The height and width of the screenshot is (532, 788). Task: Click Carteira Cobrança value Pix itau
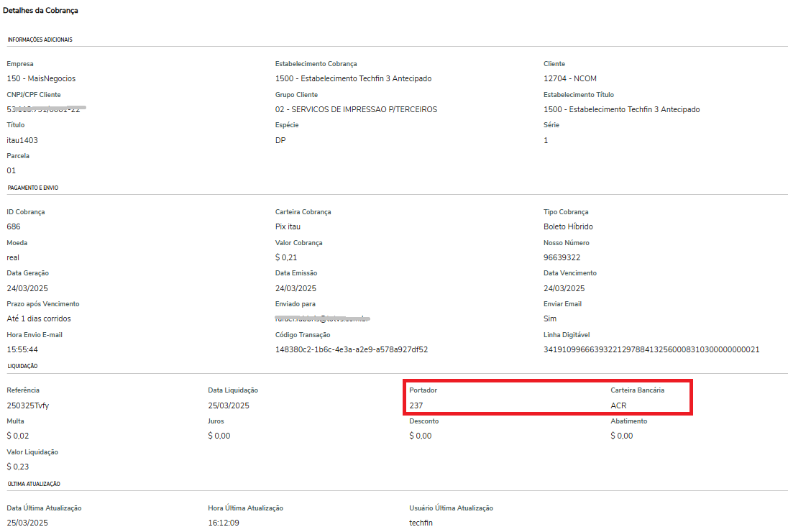point(288,227)
